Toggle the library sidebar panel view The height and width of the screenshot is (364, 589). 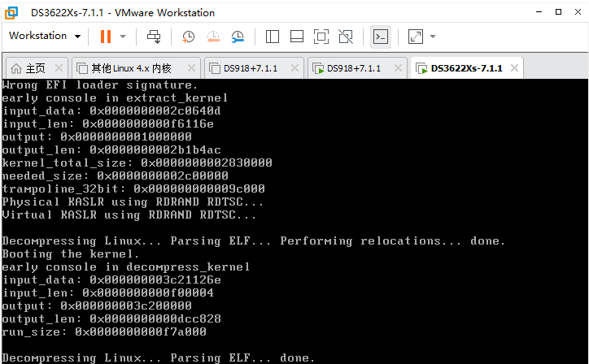tap(273, 37)
